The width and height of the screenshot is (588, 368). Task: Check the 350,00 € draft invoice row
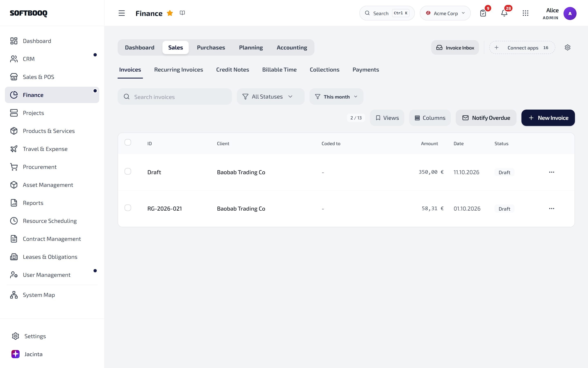(x=128, y=171)
